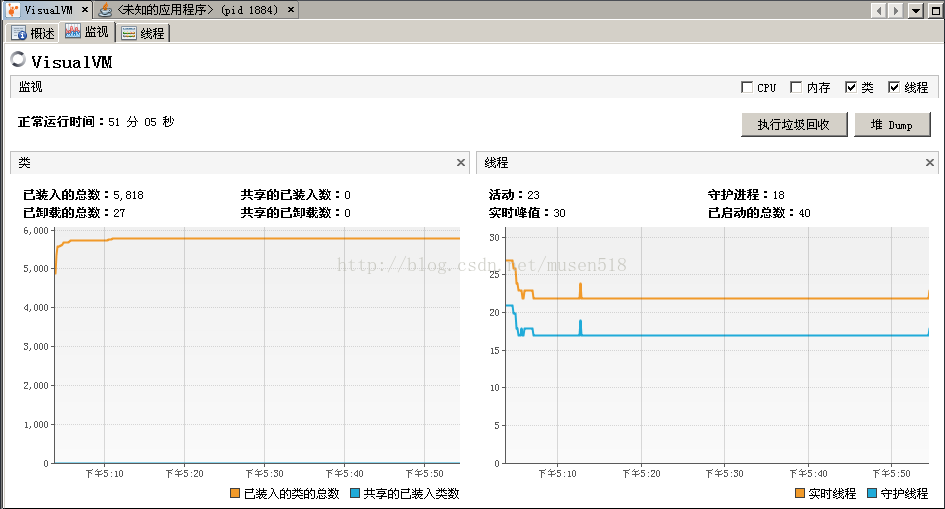945x509 pixels.
Task: Close the 类 classes chart panel
Action: point(461,163)
